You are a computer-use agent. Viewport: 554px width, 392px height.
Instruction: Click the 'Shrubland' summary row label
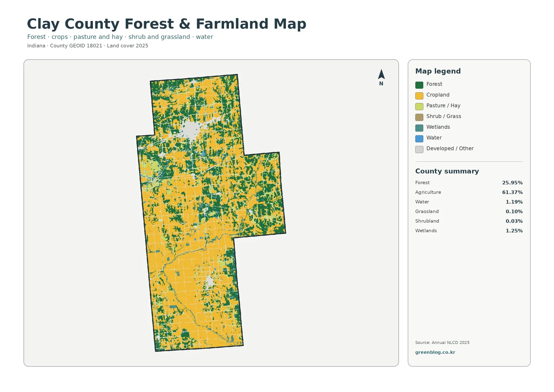[x=427, y=221]
